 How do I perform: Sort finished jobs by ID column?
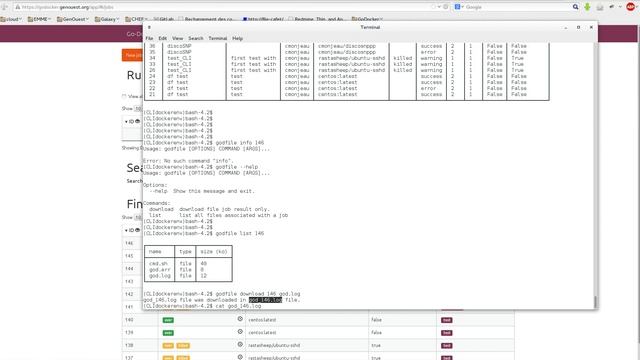[132, 231]
